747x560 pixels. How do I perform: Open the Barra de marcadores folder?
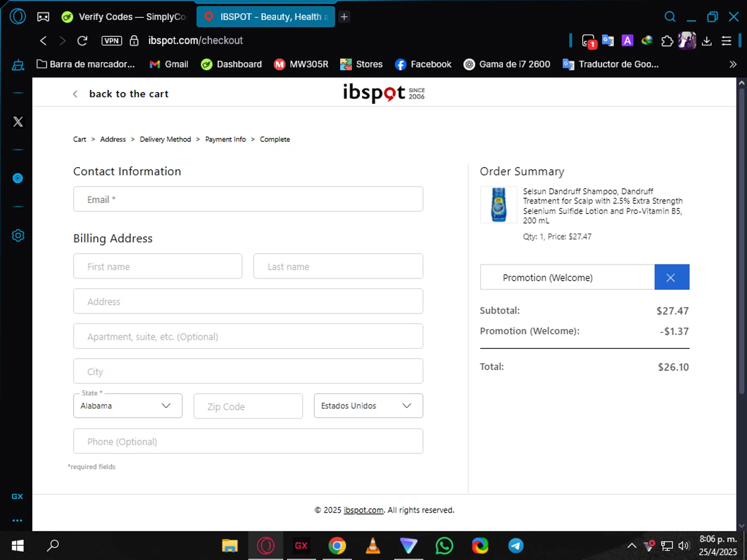(86, 64)
